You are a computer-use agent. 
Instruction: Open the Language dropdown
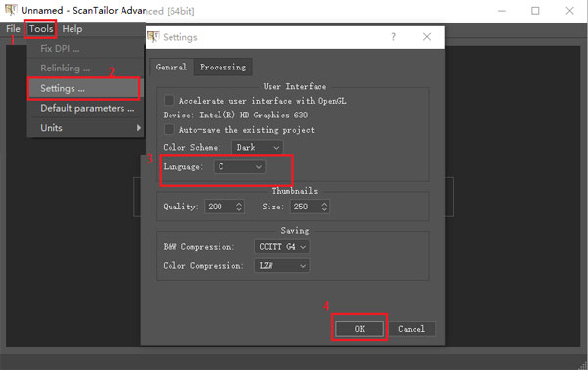239,166
